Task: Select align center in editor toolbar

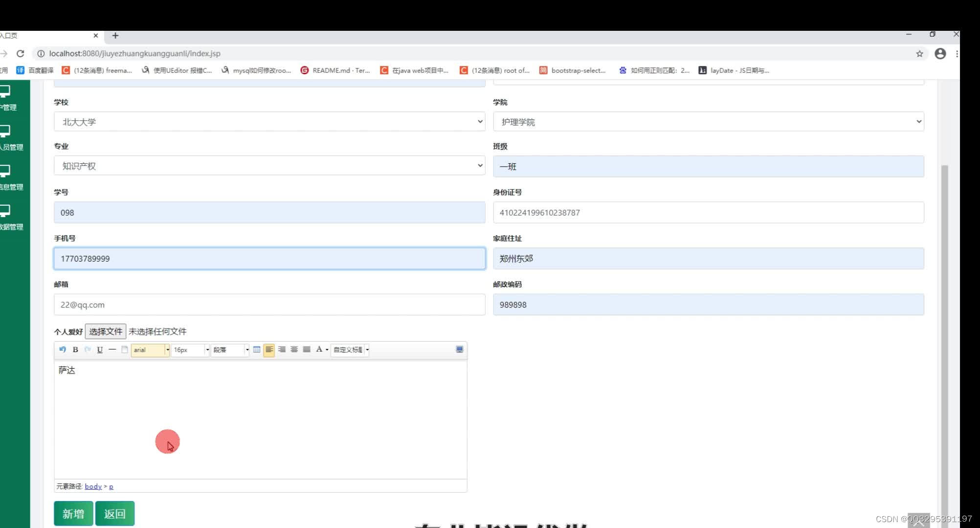Action: (x=294, y=350)
